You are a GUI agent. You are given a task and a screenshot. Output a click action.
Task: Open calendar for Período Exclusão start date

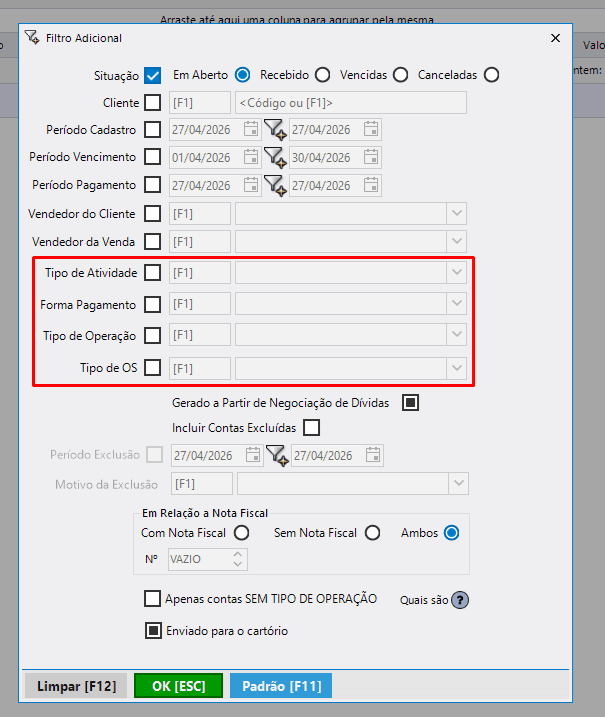(252, 455)
